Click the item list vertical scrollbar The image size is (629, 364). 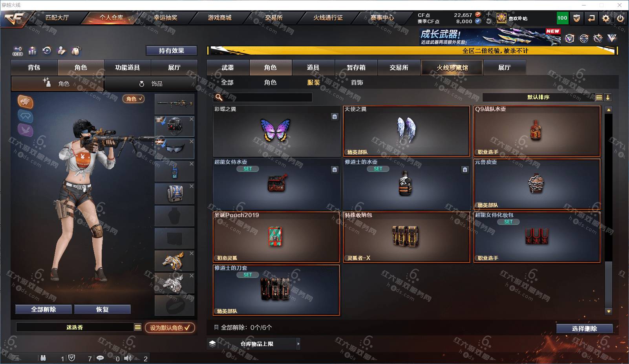(609, 210)
